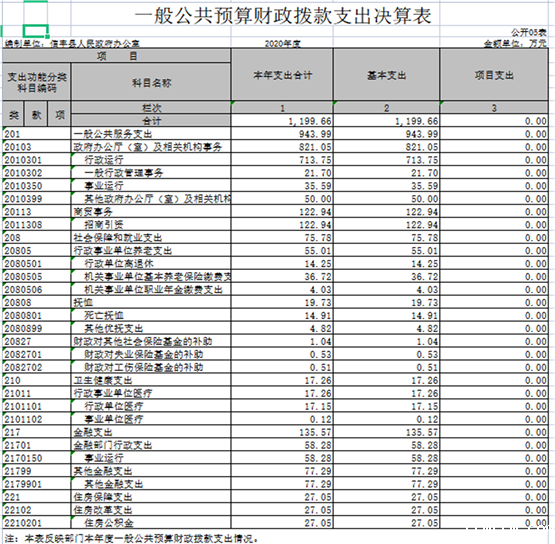Screen dimensions: 555x544
Task: Select the 项目支出 header cell
Action: (x=494, y=75)
